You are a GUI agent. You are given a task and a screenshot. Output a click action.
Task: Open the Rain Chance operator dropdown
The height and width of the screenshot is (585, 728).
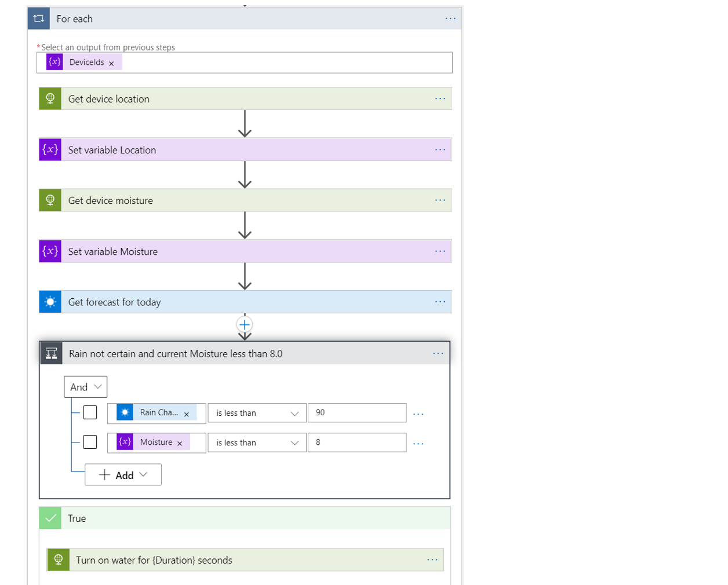257,413
